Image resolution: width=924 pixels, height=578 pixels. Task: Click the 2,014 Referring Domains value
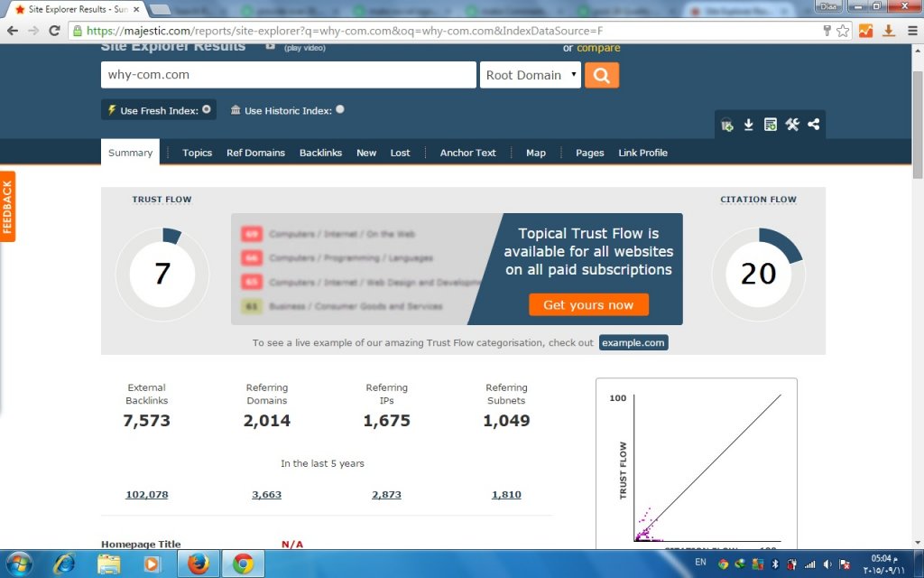coord(267,420)
